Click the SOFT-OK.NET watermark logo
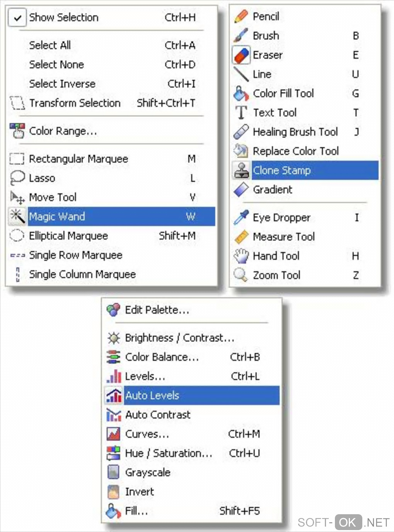Image resolution: width=394 pixels, height=532 pixels. coord(343,523)
